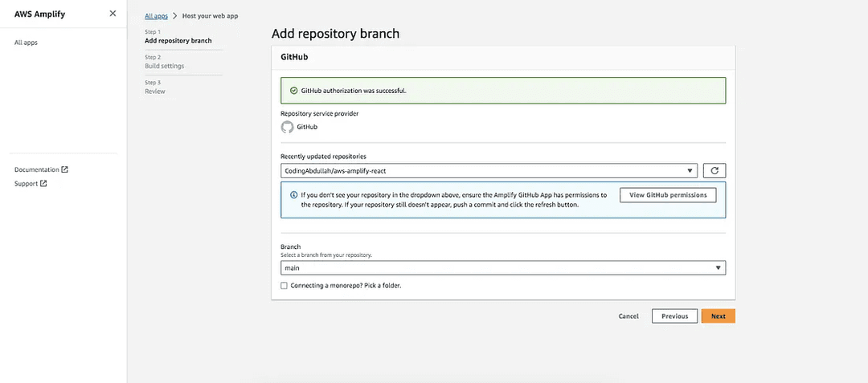Click the Previous button
Viewport: 868px width, 383px height.
[674, 316]
